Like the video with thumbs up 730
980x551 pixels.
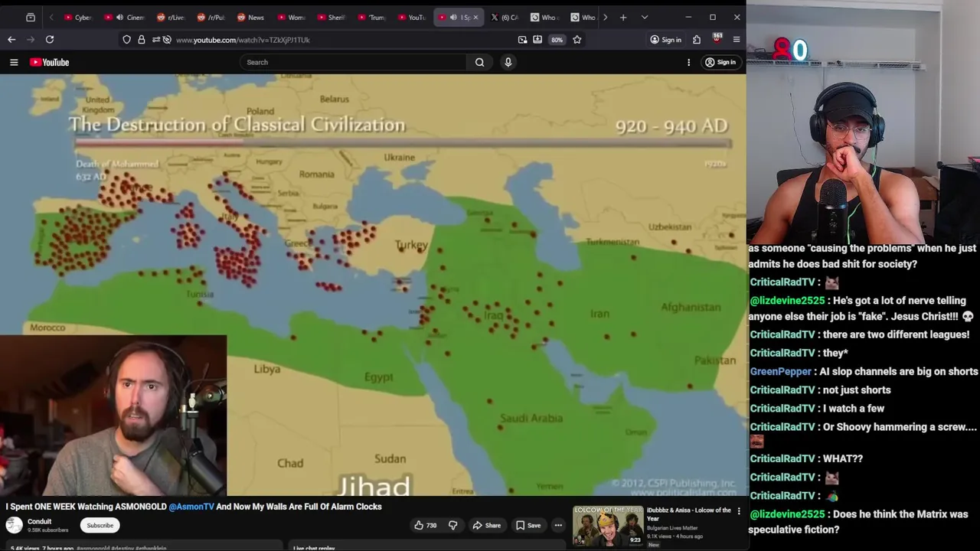click(x=425, y=525)
